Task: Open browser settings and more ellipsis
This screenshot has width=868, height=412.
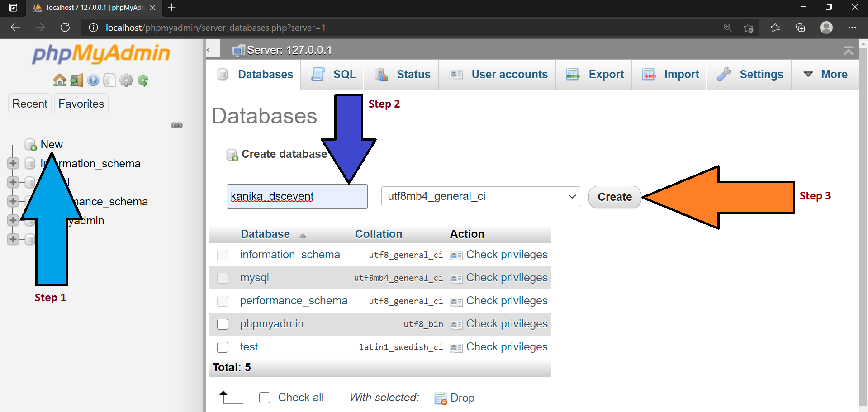Action: 852,28
